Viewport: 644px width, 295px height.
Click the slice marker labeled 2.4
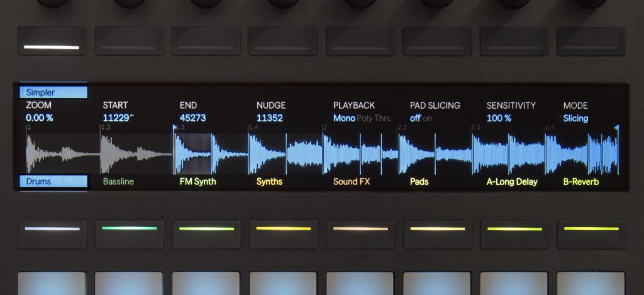(x=550, y=128)
